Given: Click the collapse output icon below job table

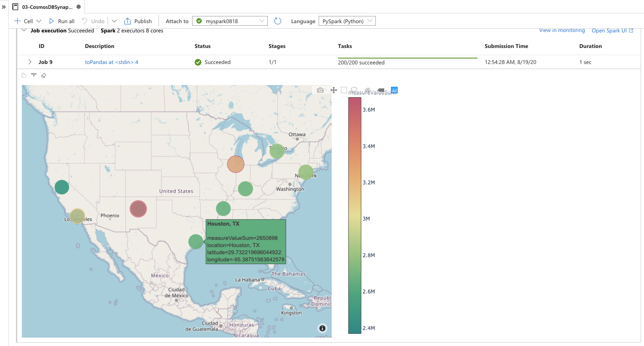Looking at the screenshot, I should (34, 75).
